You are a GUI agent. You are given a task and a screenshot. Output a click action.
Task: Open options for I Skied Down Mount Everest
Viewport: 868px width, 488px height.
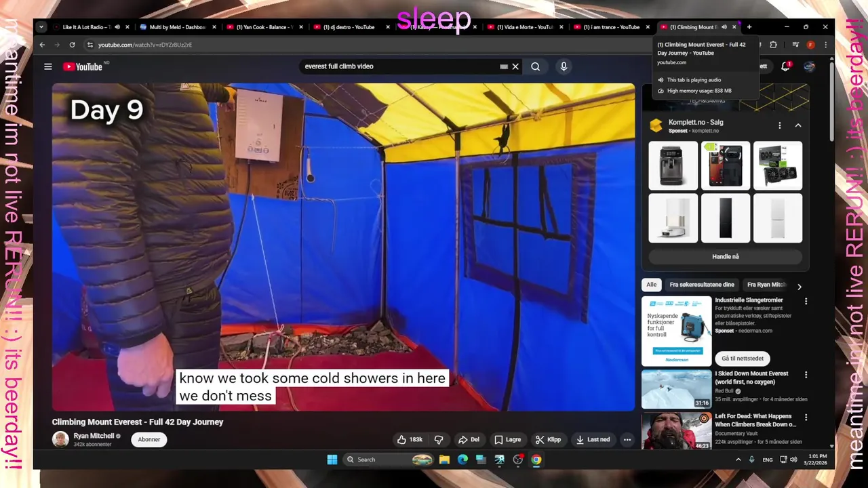coord(806,374)
